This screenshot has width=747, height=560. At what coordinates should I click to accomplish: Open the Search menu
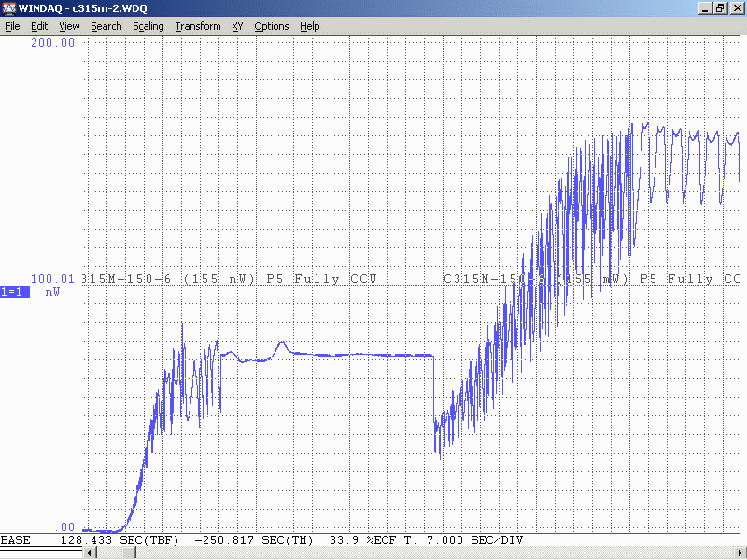point(106,26)
